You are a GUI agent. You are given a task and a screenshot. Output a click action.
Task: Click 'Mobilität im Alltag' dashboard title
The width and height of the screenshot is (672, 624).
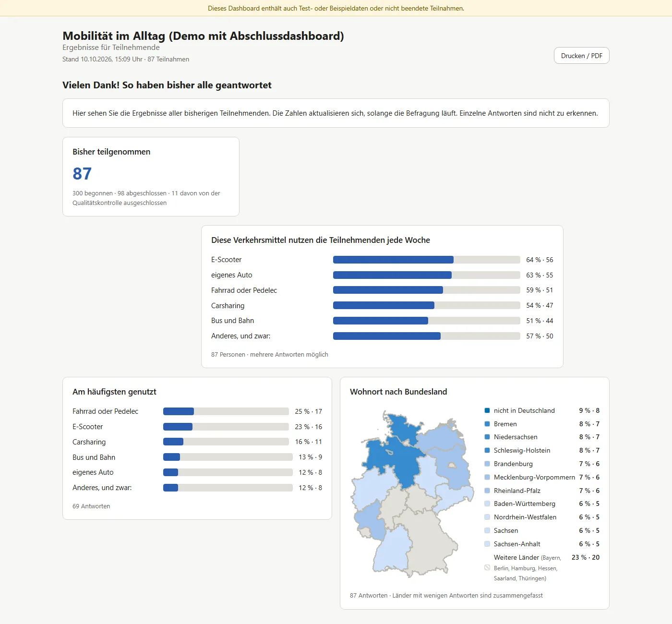pos(203,36)
